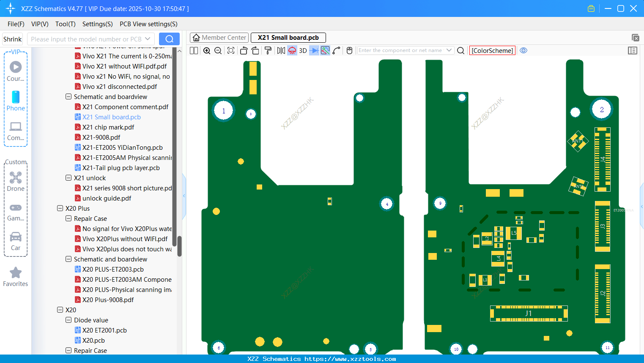The width and height of the screenshot is (644, 363).
Task: Collapse the X20 Plus tree node
Action: click(x=60, y=208)
